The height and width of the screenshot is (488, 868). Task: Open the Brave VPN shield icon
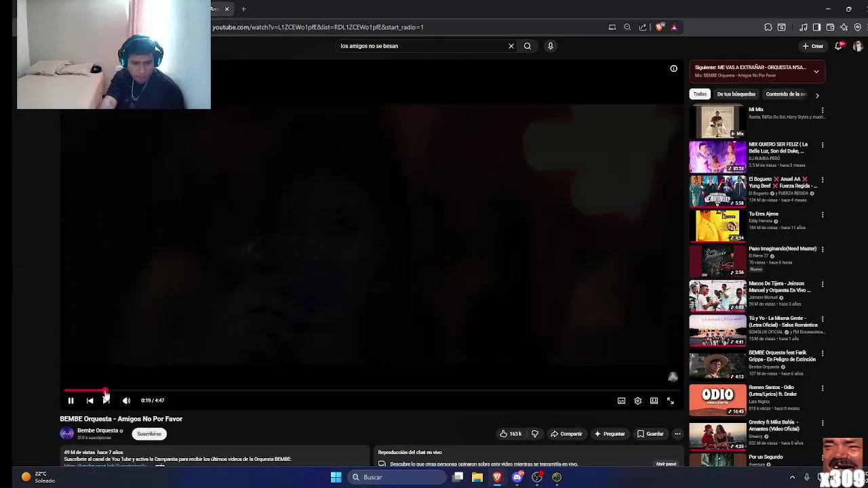(x=858, y=27)
